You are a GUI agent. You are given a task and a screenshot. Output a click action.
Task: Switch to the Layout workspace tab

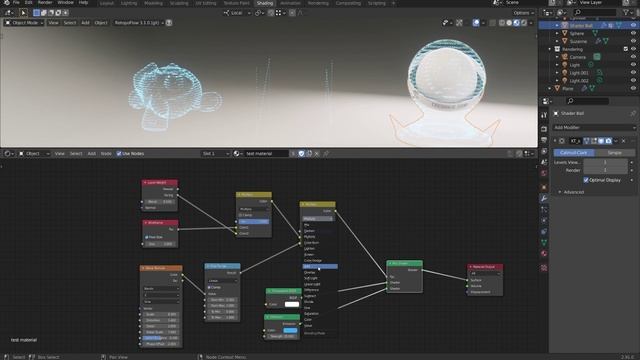click(107, 3)
